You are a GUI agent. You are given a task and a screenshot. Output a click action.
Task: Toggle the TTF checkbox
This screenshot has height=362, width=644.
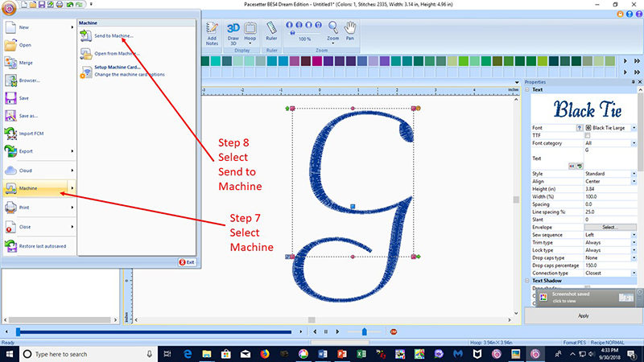pyautogui.click(x=588, y=135)
